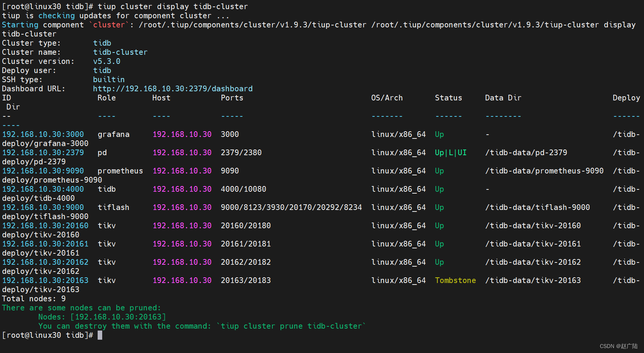Click the cluster name value tidb-cluster
This screenshot has width=644, height=353.
(120, 52)
